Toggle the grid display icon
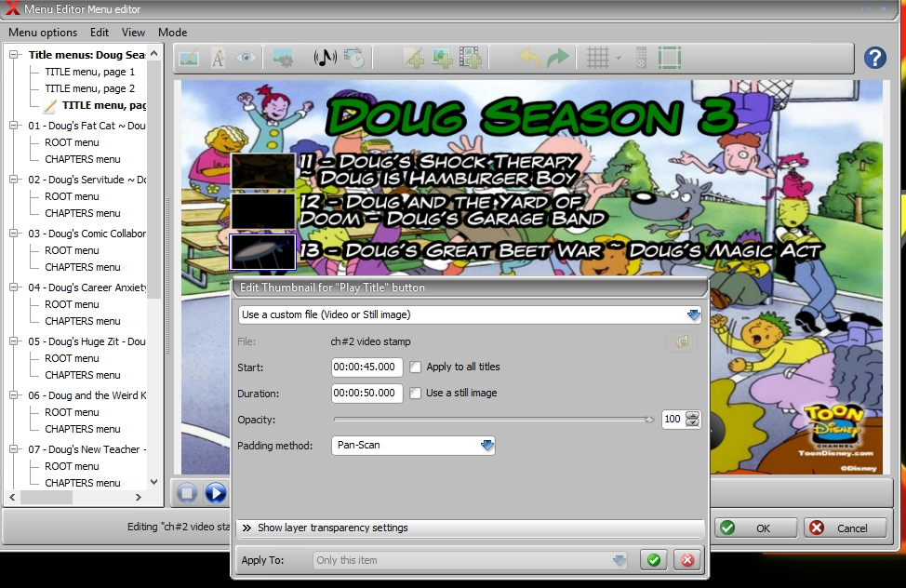The width and height of the screenshot is (906, 588). (x=597, y=58)
